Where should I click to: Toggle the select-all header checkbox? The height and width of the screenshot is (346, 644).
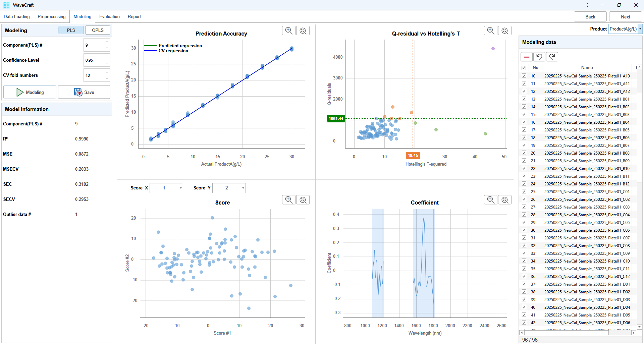[524, 68]
